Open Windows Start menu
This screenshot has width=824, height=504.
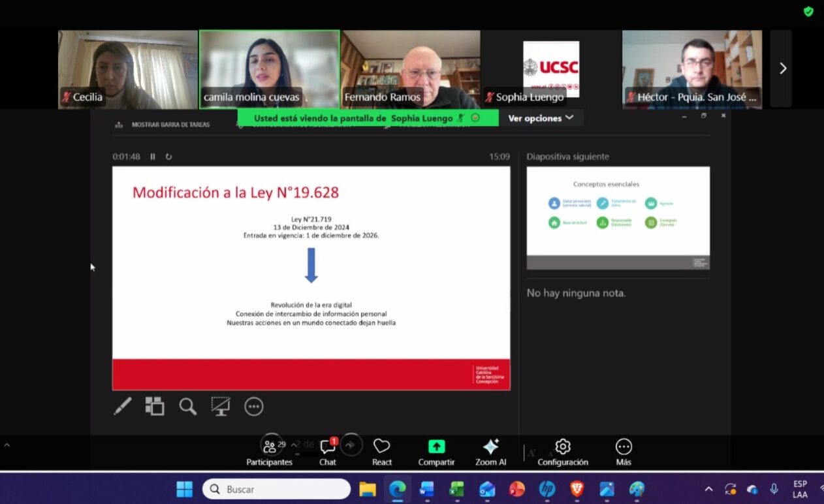[x=185, y=489]
